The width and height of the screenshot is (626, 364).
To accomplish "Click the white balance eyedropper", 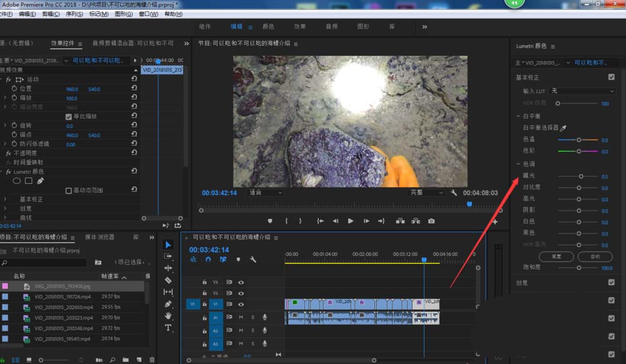I will pos(562,127).
